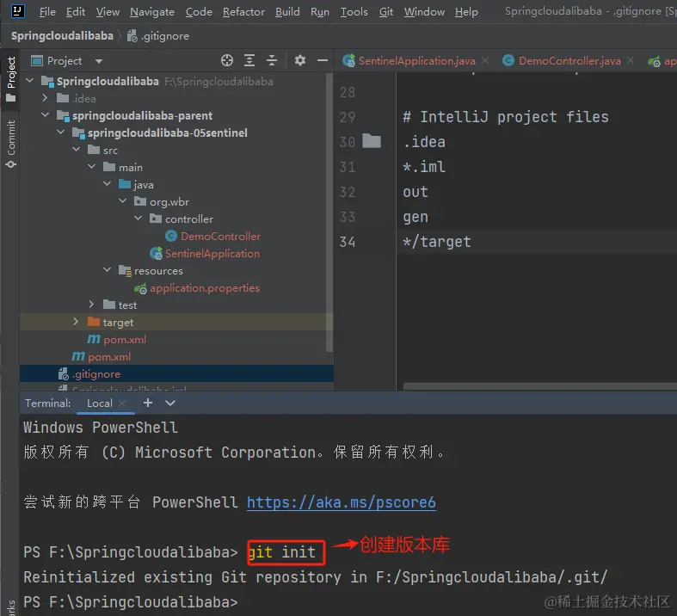Open the Refactor menu
This screenshot has width=677, height=616.
(x=243, y=12)
